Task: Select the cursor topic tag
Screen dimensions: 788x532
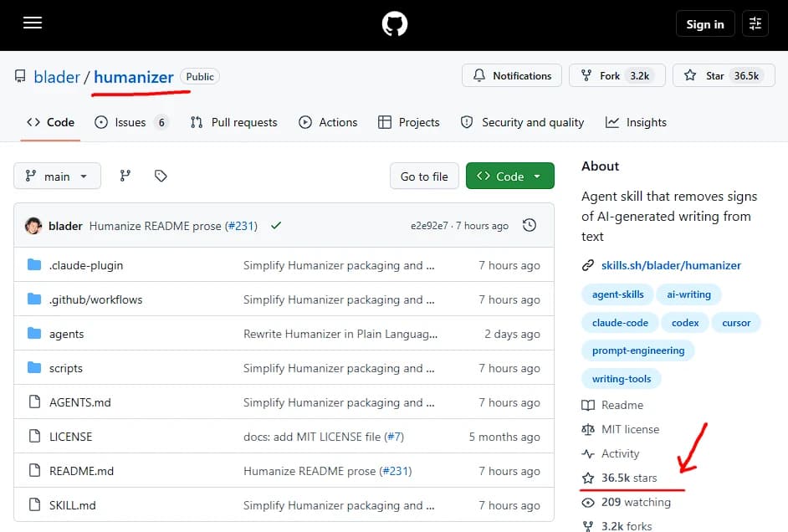Action: point(736,323)
